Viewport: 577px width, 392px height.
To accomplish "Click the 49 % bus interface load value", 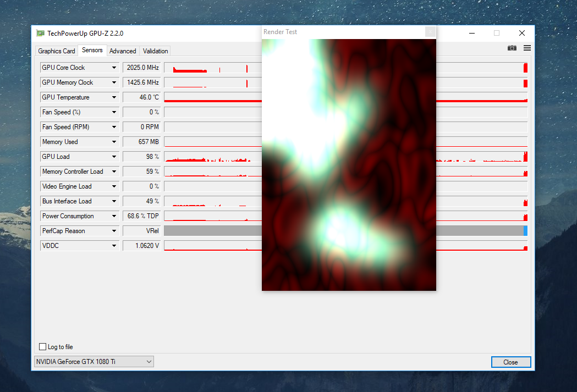I will pos(142,201).
